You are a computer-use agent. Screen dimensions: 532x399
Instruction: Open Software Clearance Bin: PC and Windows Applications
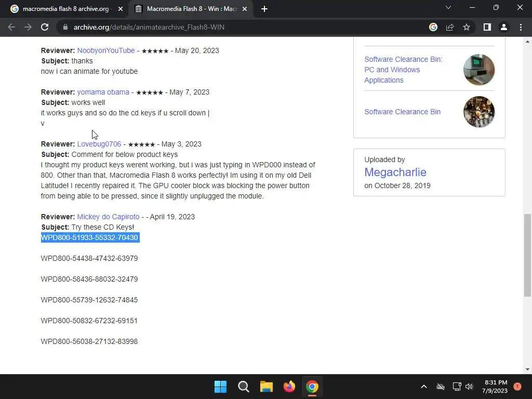[403, 70]
